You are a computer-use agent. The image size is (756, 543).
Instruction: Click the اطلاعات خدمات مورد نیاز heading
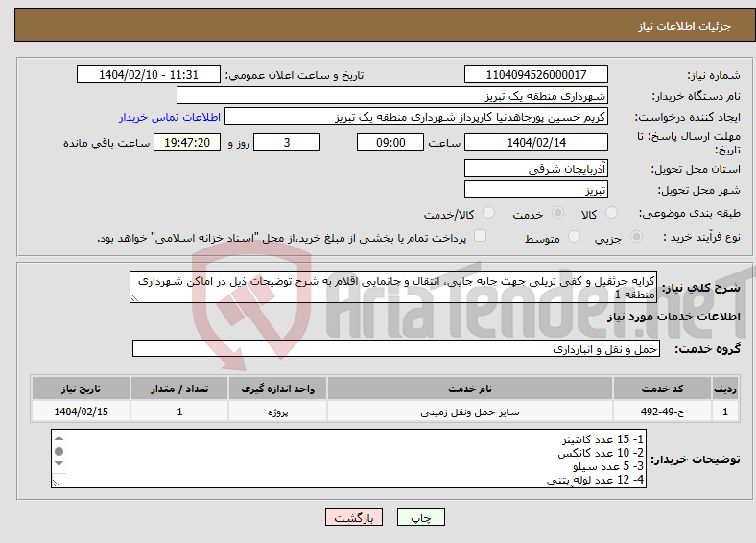(673, 317)
